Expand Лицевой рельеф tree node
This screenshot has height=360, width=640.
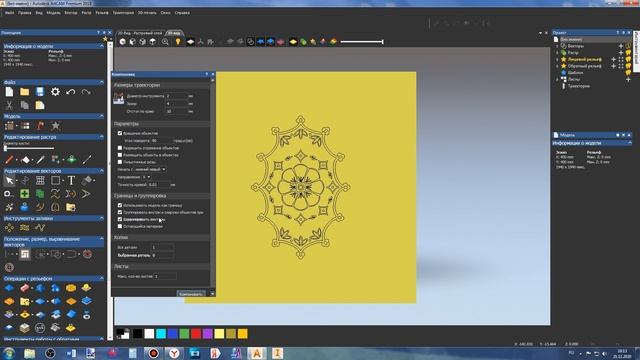click(557, 60)
